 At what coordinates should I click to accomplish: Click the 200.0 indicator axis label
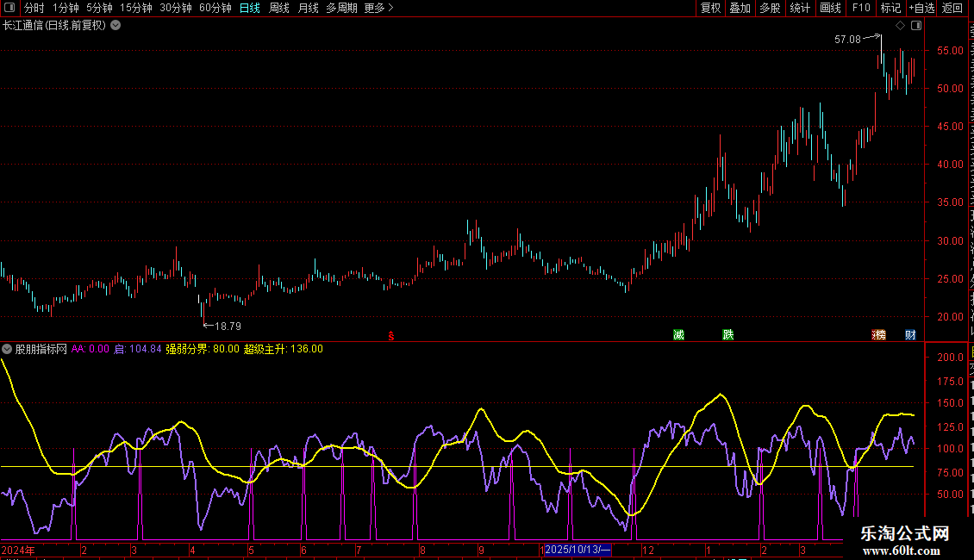pyautogui.click(x=951, y=357)
